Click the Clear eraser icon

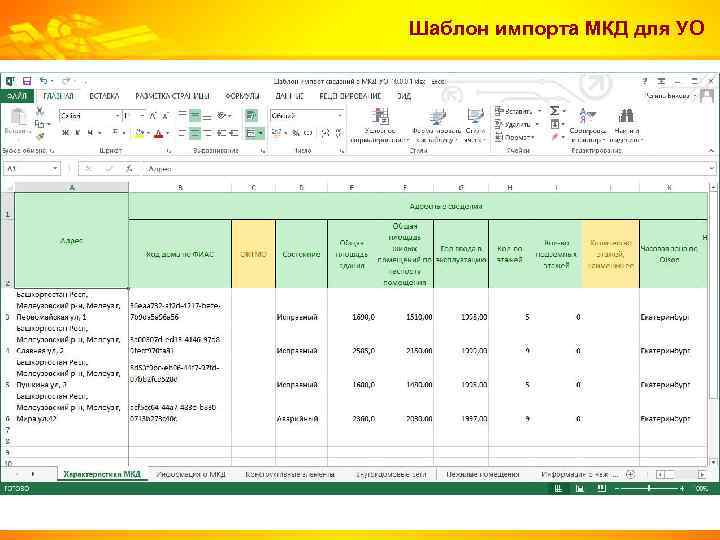tap(555, 137)
